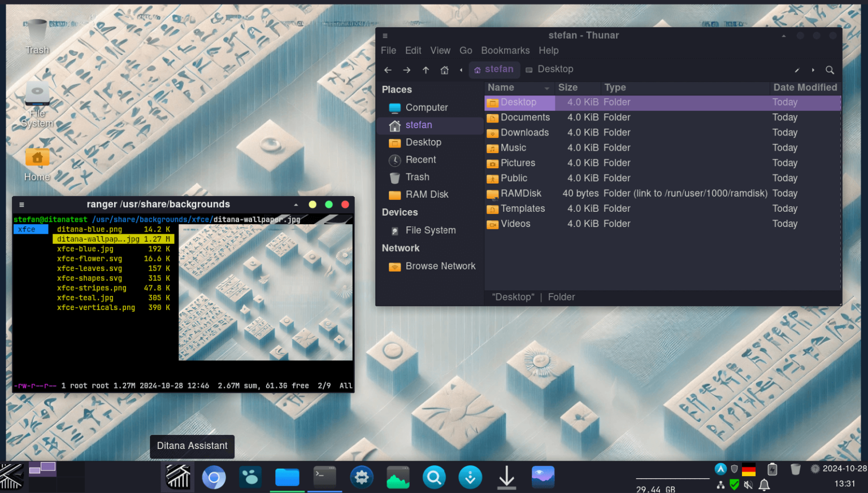
Task: Click the blue Ditana update icon in tray
Action: click(x=721, y=469)
